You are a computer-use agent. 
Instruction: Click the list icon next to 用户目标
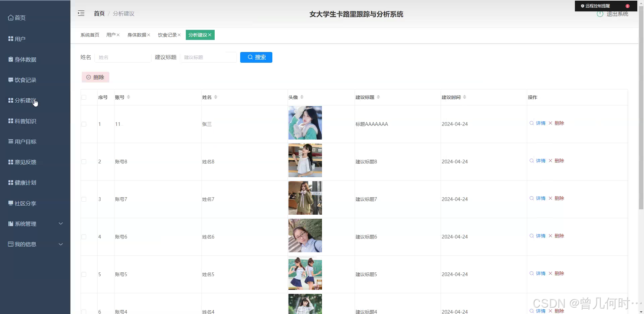11,141
